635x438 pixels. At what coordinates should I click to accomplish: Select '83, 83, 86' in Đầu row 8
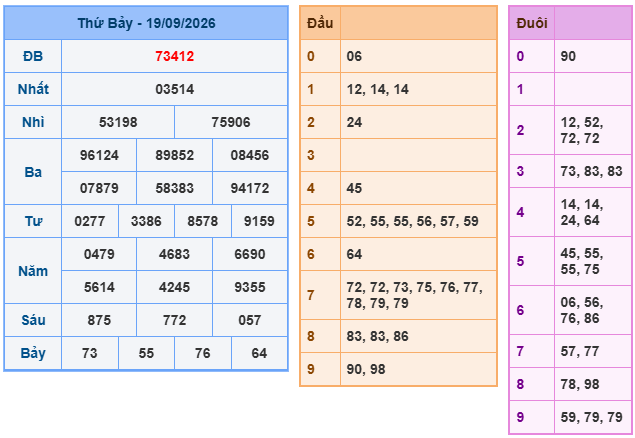click(x=377, y=336)
